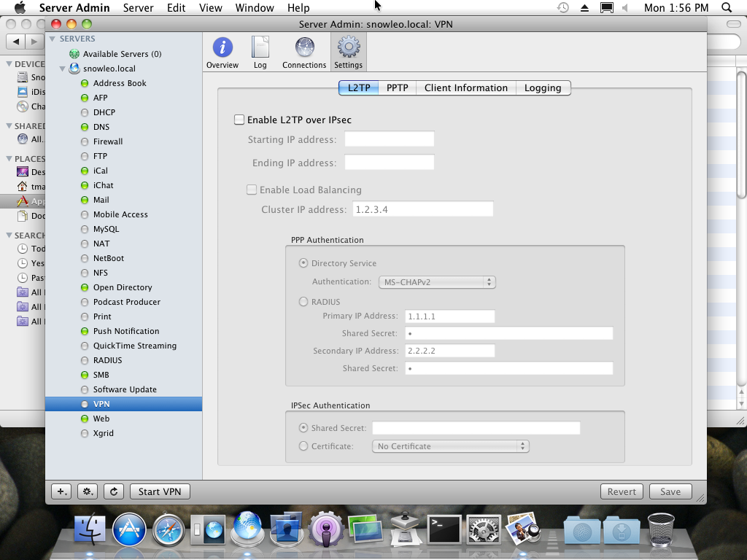Click Time Machine menu bar icon
Viewport: 747px width, 560px height.
[563, 7]
